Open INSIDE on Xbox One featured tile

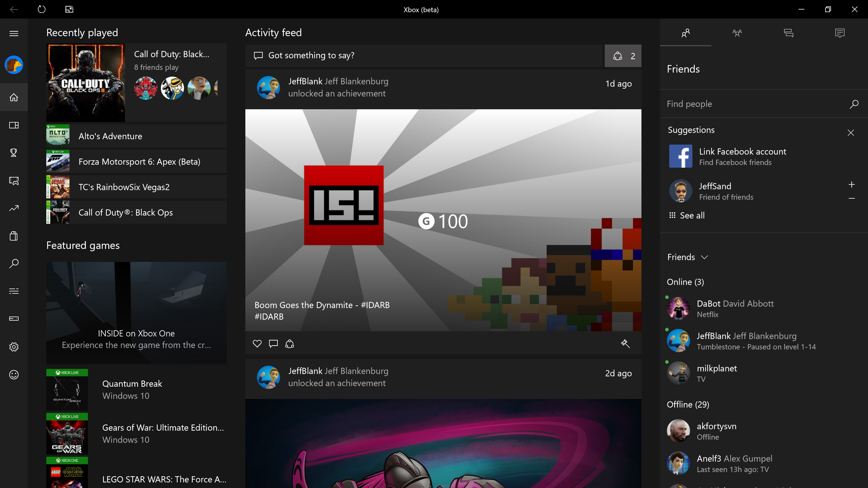(x=137, y=313)
